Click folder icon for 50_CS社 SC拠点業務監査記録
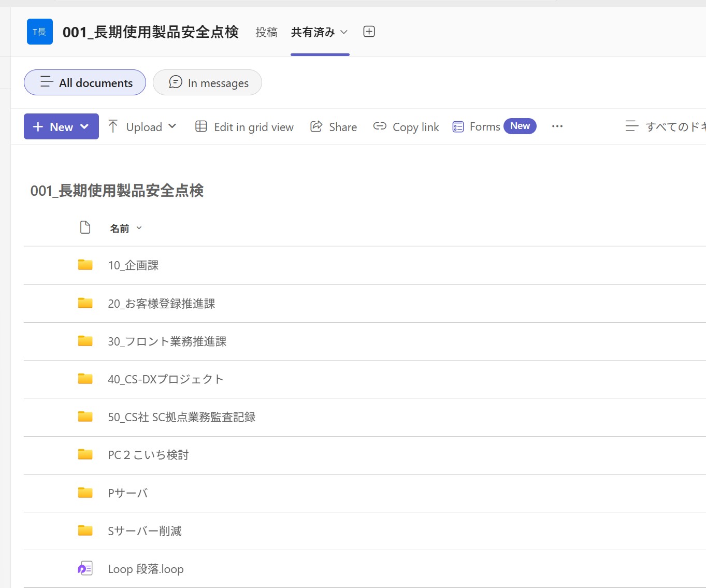The image size is (706, 588). (x=85, y=417)
